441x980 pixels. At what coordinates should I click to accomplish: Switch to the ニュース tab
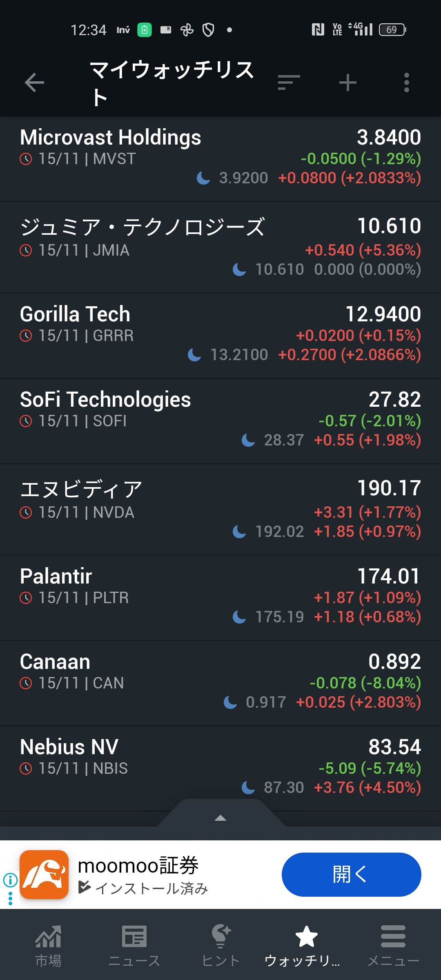[134, 944]
